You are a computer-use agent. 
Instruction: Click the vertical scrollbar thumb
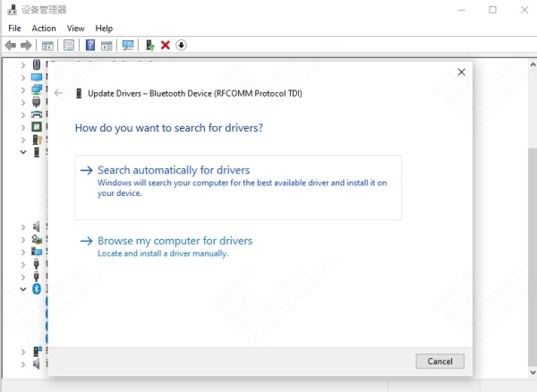click(533, 257)
